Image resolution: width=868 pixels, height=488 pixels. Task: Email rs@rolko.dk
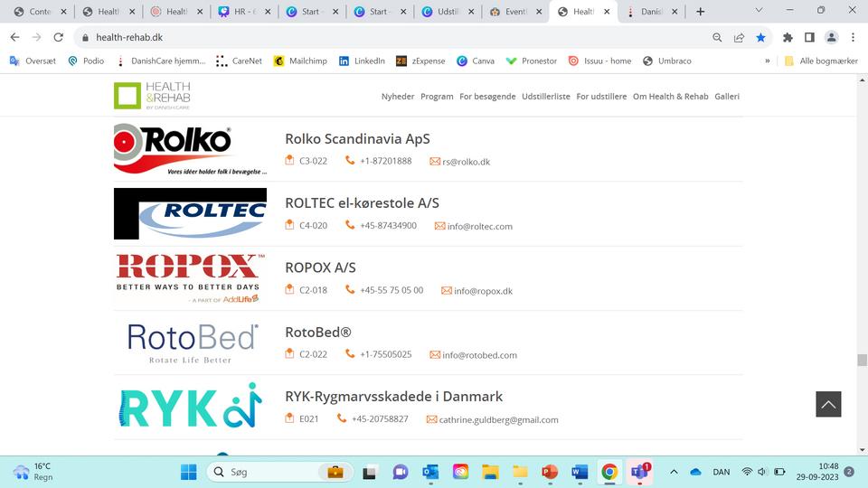(467, 162)
